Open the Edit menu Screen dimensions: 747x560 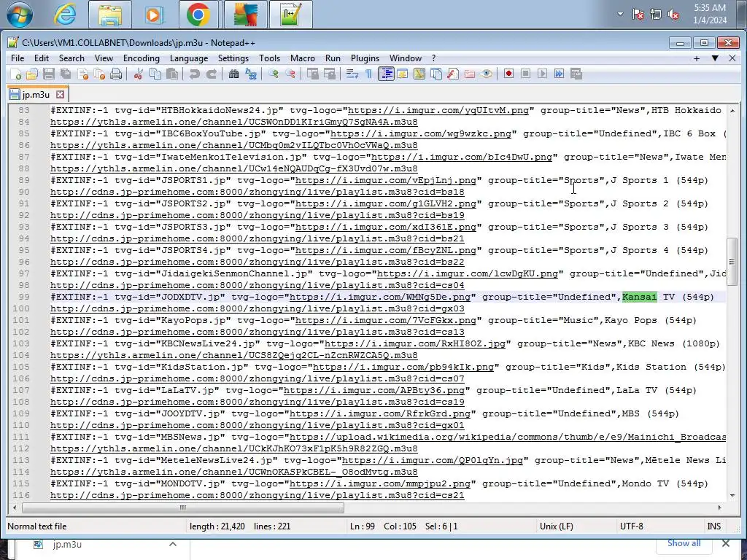[42, 58]
